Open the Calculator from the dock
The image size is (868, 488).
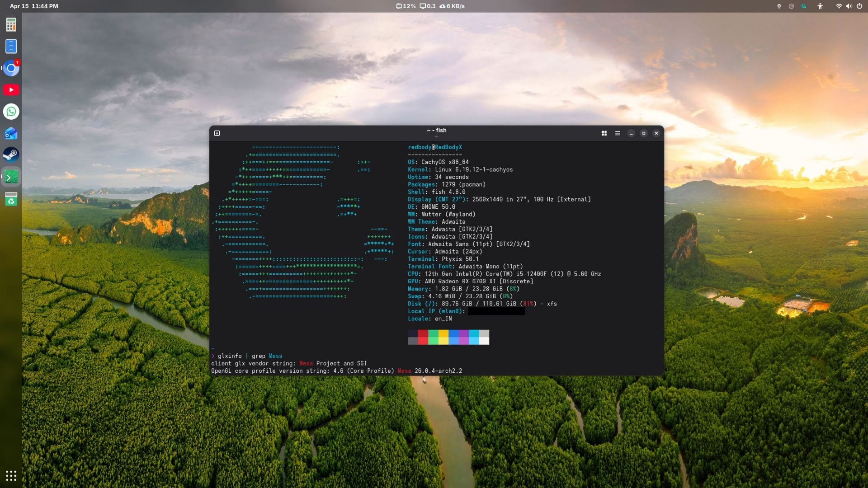pos(11,24)
